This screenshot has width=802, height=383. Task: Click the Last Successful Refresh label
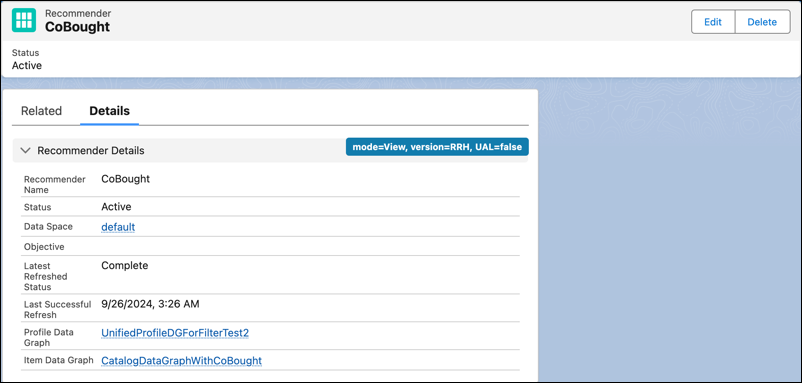point(58,309)
